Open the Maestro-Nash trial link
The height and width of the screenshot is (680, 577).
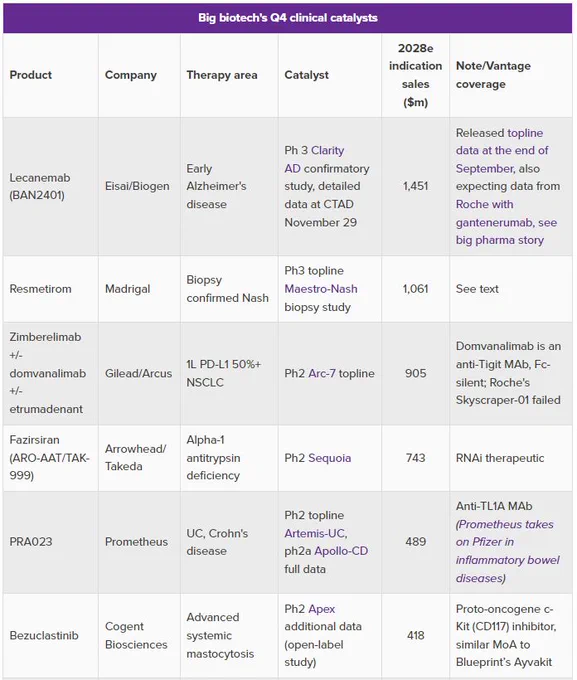pyautogui.click(x=321, y=289)
